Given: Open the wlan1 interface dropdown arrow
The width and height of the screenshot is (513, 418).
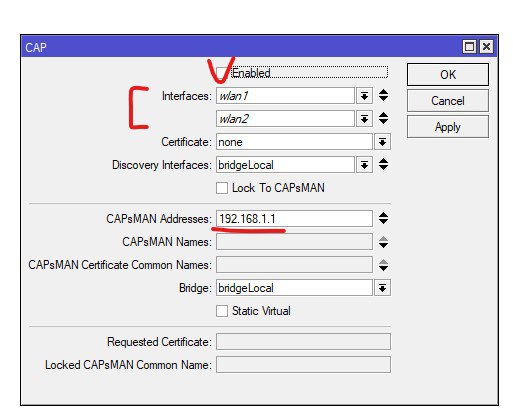Looking at the screenshot, I should [364, 96].
